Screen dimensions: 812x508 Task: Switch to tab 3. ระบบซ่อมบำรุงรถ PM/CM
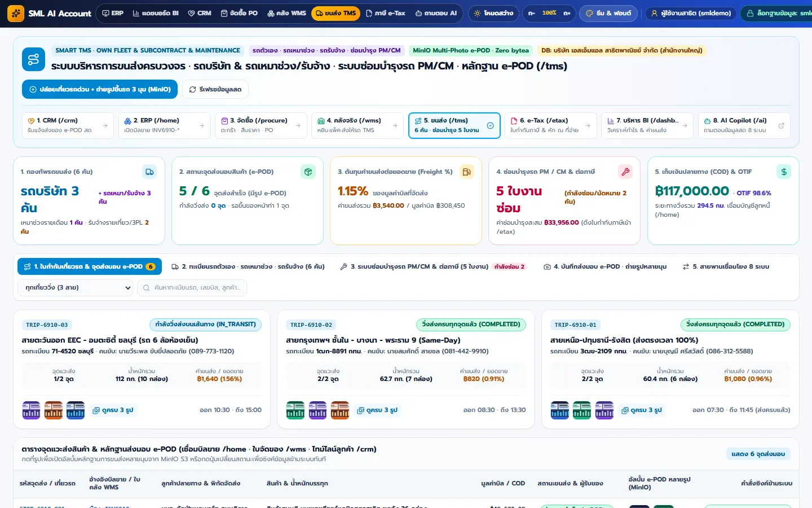tap(433, 266)
